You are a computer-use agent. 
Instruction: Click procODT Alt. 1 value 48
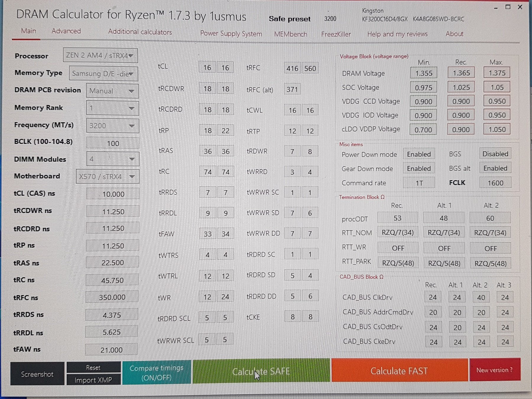444,218
